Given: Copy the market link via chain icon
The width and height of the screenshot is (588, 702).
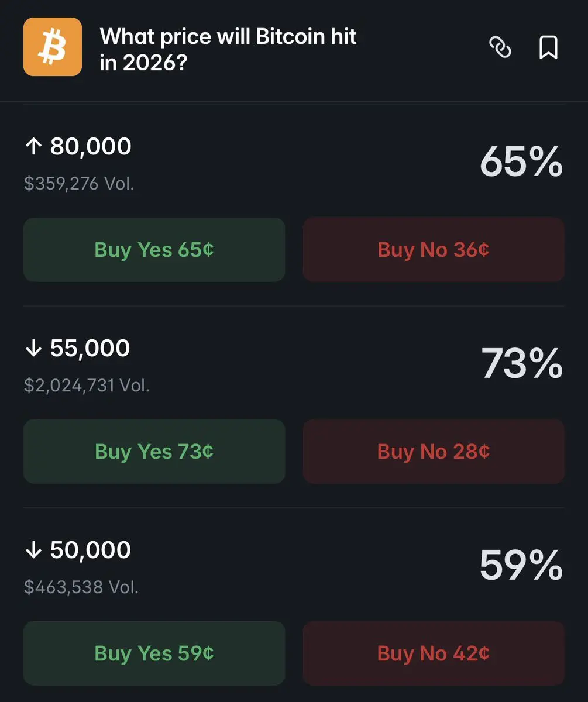Looking at the screenshot, I should coord(500,47).
